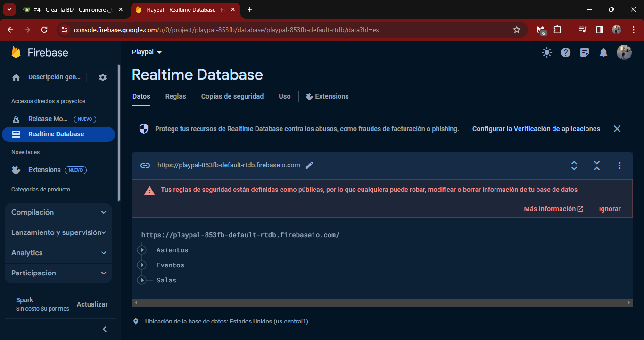Expand the Asientos node
The height and width of the screenshot is (340, 644).
141,250
